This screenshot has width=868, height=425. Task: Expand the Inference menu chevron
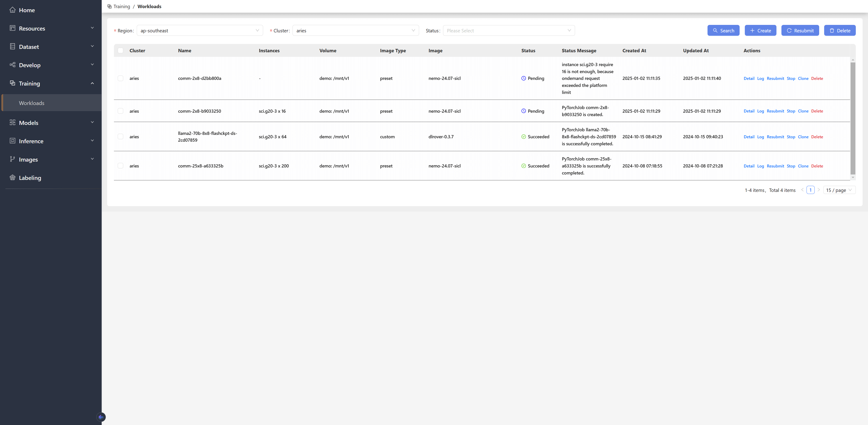[x=92, y=141]
